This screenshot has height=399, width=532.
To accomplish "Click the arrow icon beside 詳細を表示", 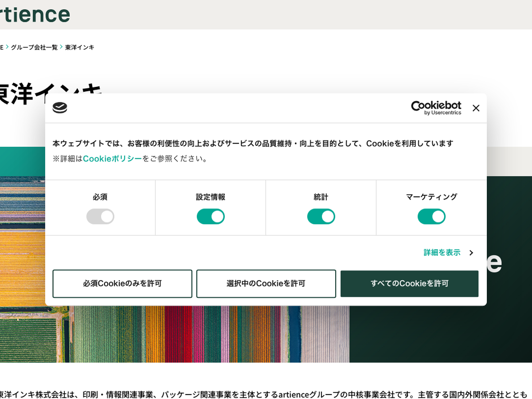I will (471, 253).
